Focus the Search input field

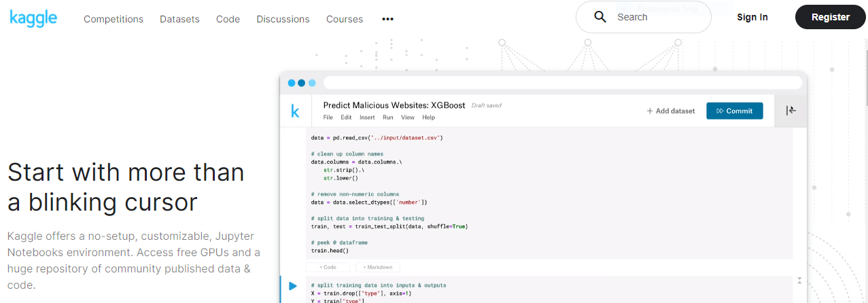(643, 17)
